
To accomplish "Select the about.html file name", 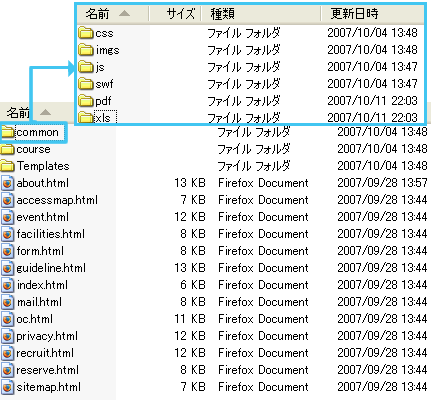I will 43,183.
